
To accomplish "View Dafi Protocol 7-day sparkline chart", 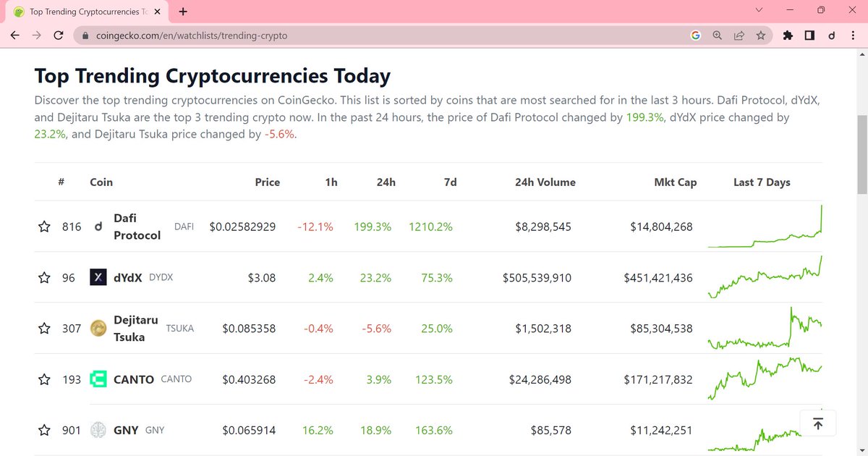I will (x=765, y=227).
